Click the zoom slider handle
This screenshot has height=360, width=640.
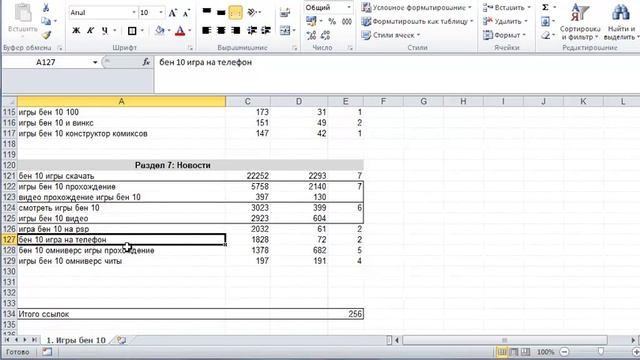(600, 351)
